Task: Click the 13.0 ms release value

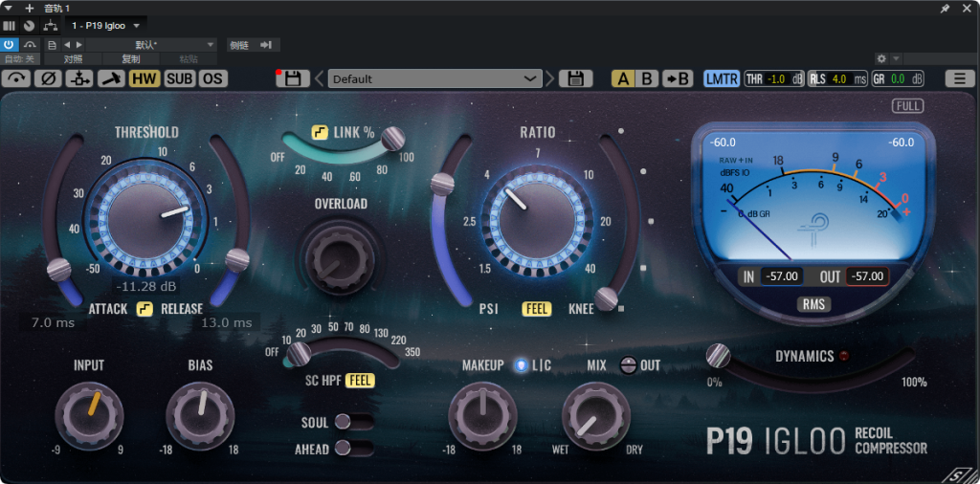Action: coord(226,323)
